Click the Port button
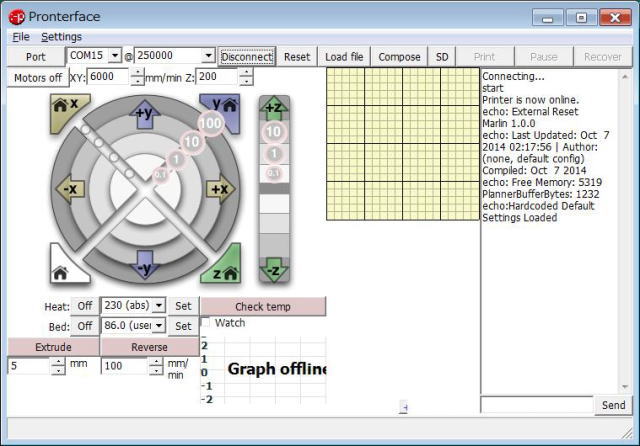 tap(36, 57)
